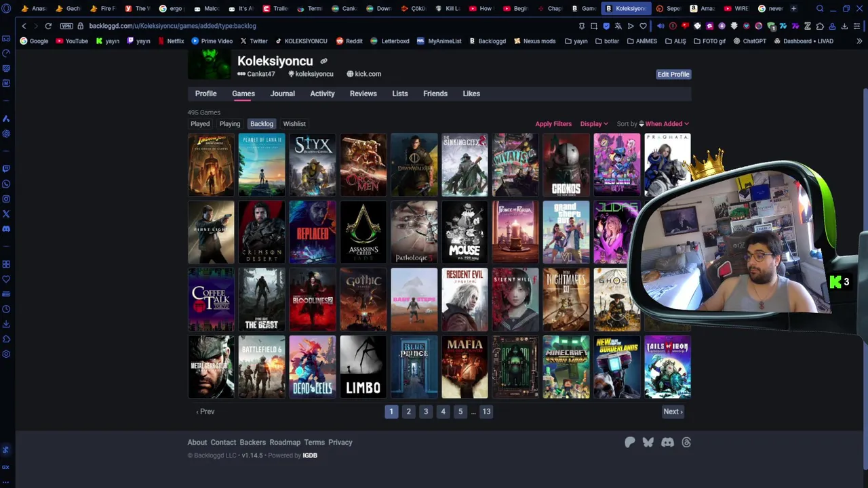Open the browser downloads toolbar icon
Screen dimensions: 868x488
click(844, 26)
